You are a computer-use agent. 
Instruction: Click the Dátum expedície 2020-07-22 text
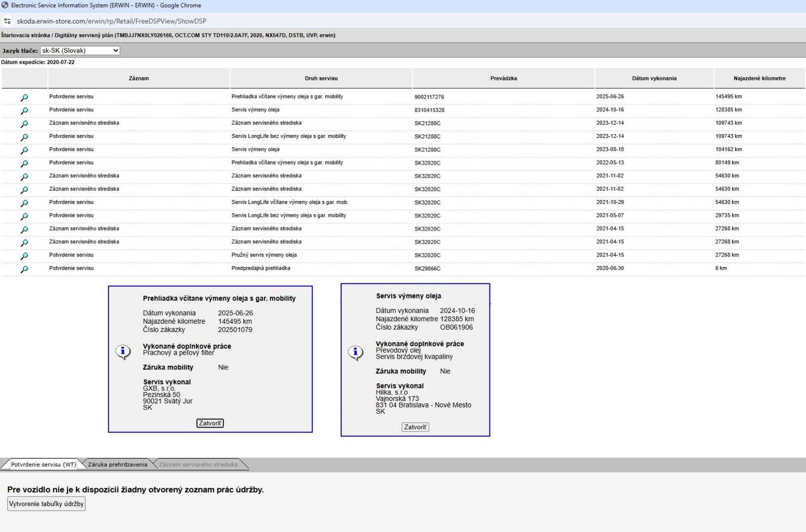(38, 62)
